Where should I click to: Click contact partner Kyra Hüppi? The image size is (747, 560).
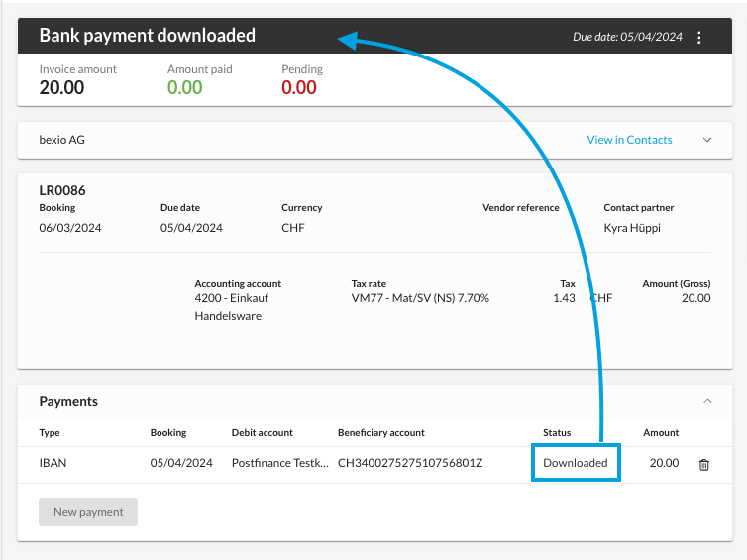coord(632,228)
